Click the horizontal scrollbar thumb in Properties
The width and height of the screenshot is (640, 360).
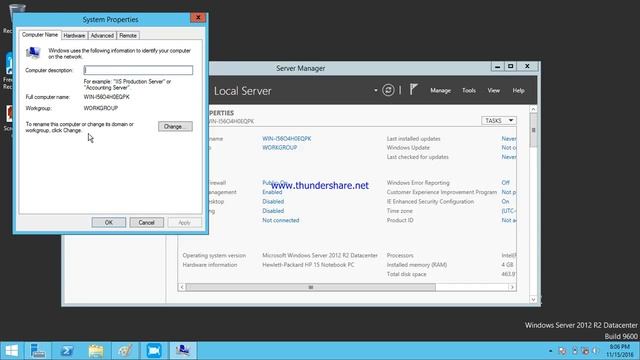[311, 287]
